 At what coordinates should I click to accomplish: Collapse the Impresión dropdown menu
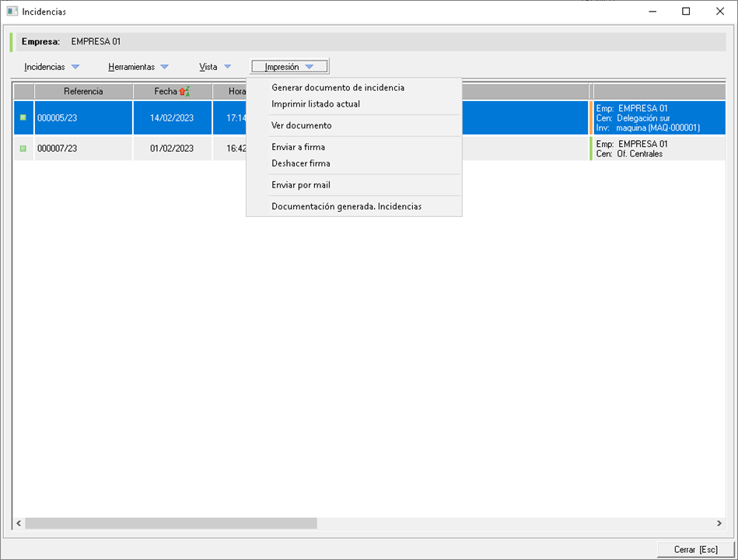point(289,67)
